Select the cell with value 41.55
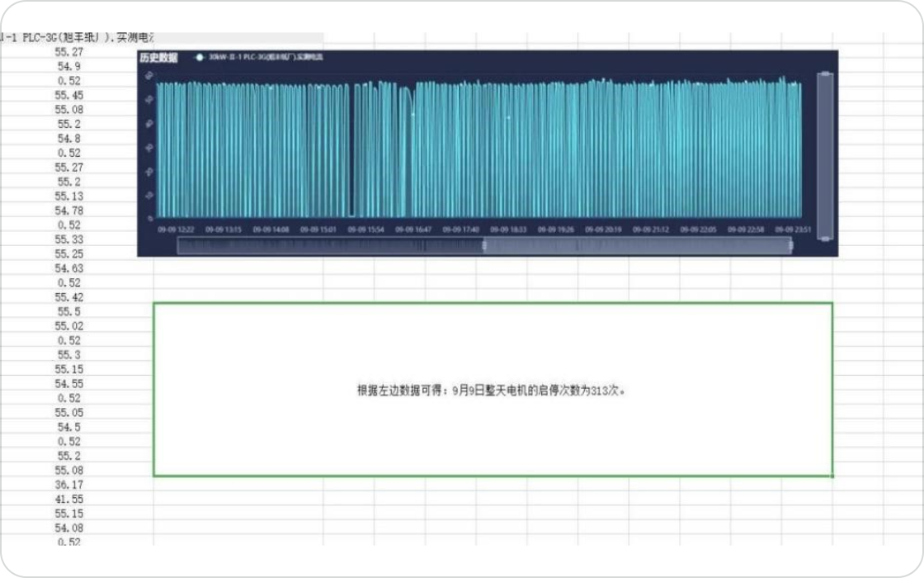Screen dimensions: 924x578 click(69, 499)
